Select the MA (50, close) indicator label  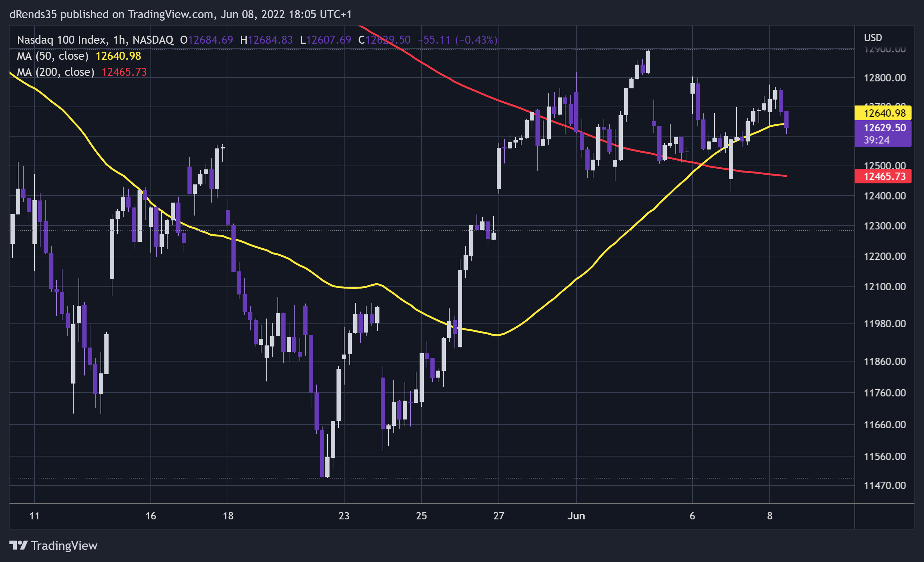pyautogui.click(x=52, y=56)
